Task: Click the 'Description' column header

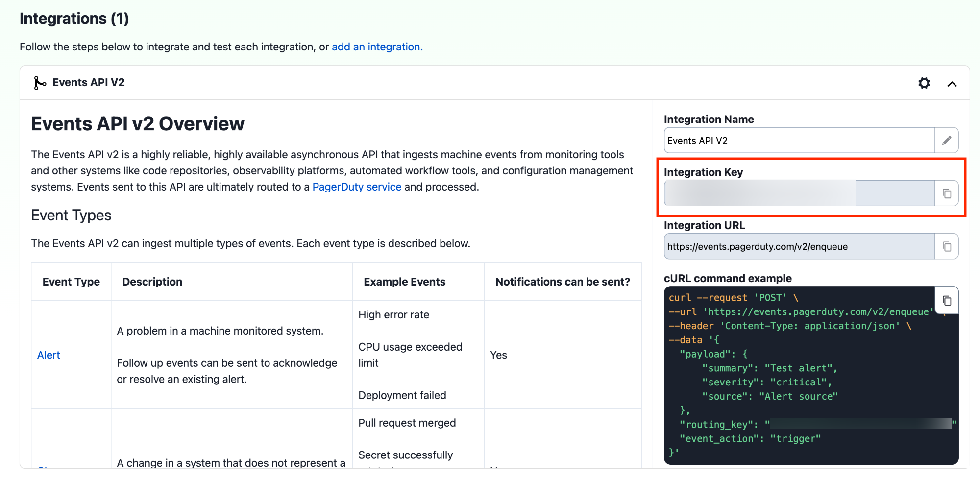Action: click(x=152, y=282)
